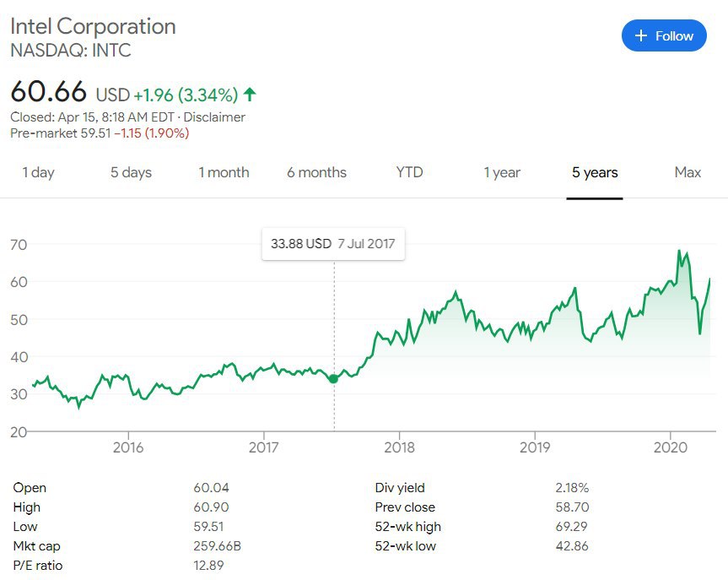Click the green data point on chart

(333, 379)
